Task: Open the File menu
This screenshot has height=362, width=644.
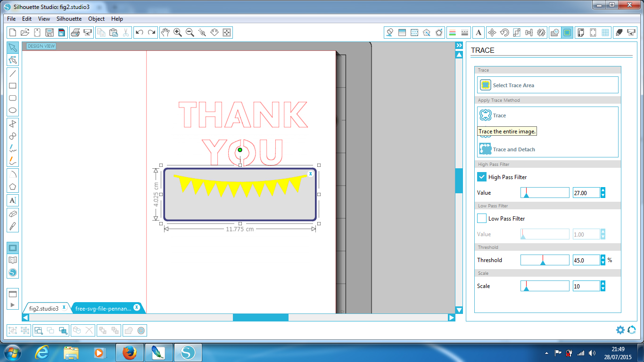Action: point(11,19)
